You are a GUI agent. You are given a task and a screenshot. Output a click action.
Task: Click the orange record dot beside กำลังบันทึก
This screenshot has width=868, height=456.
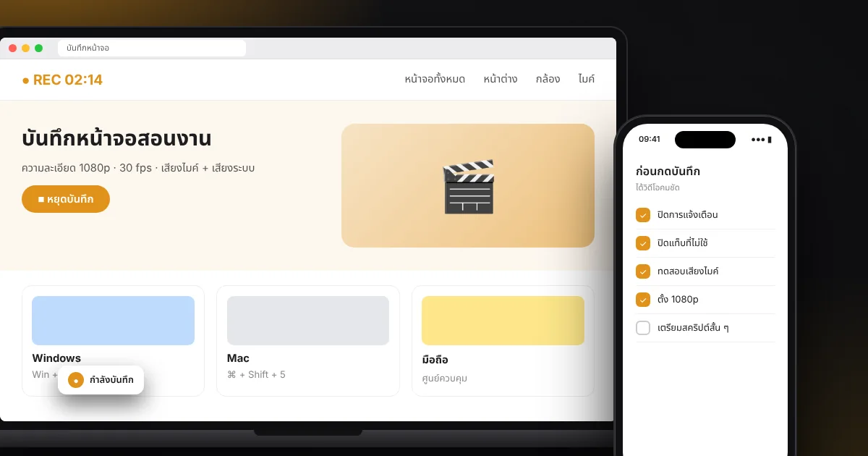76,380
